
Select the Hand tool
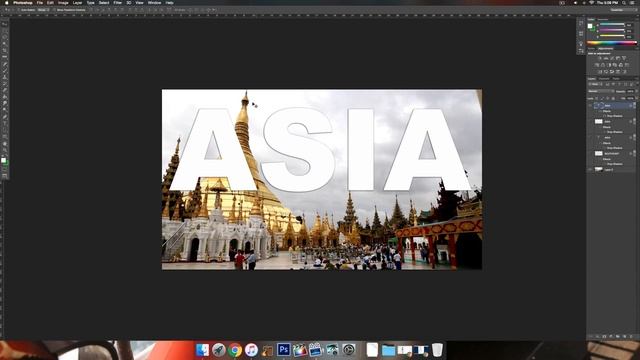tap(5, 144)
